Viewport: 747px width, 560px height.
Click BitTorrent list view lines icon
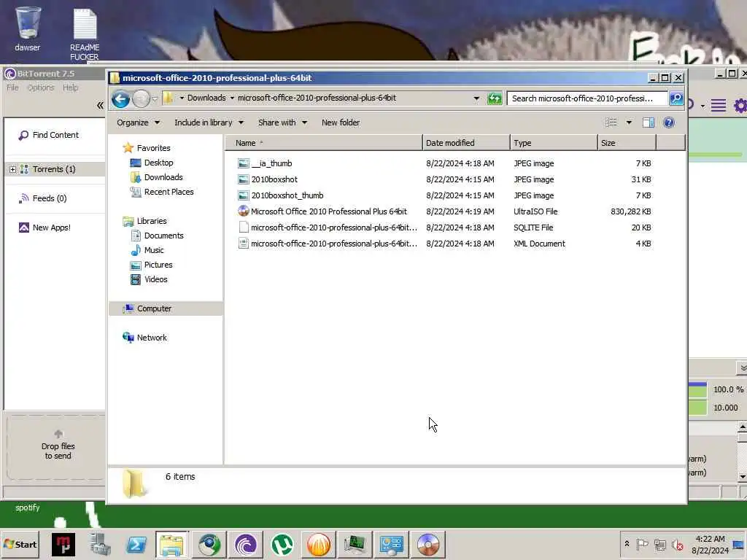pos(718,105)
